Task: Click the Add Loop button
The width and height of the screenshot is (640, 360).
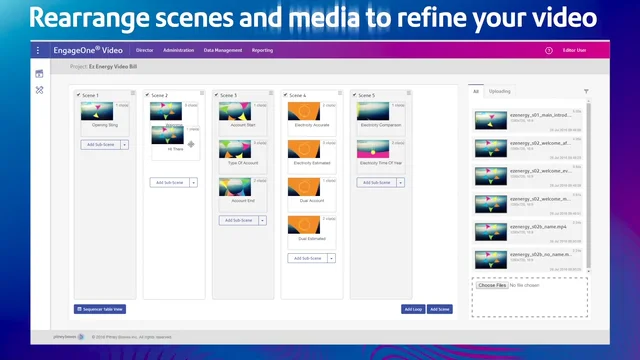Action: [x=413, y=309]
